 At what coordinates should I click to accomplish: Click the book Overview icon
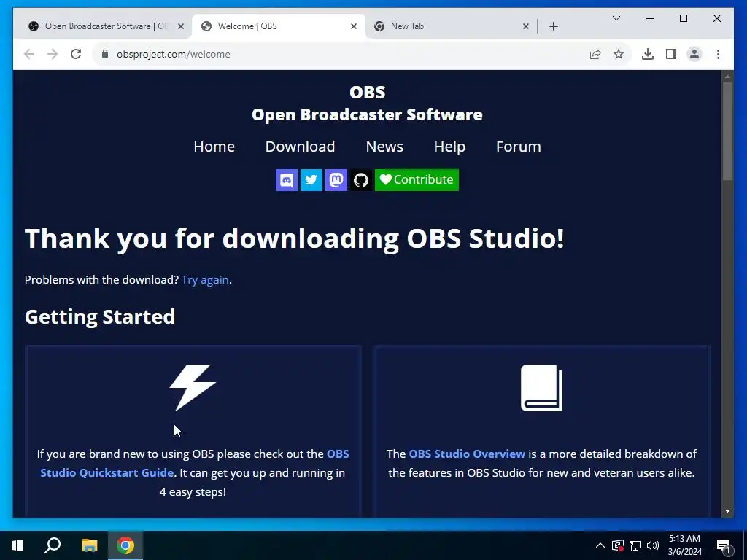pyautogui.click(x=542, y=388)
